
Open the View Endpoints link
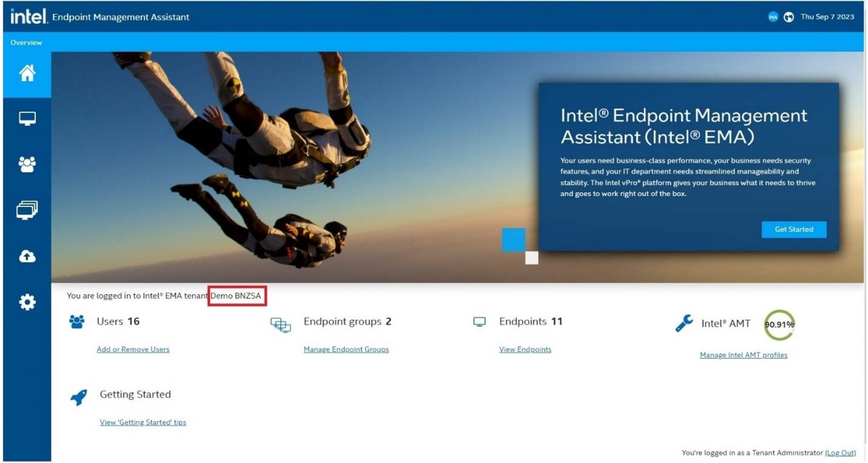click(525, 349)
